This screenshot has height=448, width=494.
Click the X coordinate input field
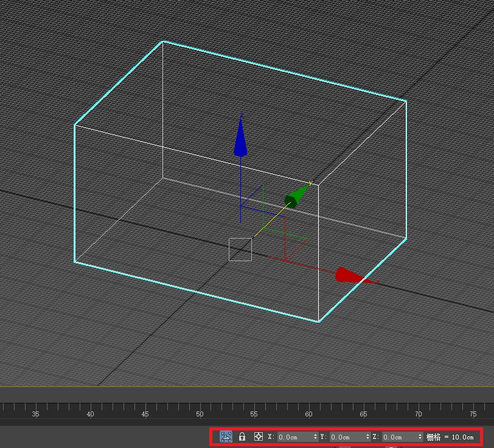(294, 437)
